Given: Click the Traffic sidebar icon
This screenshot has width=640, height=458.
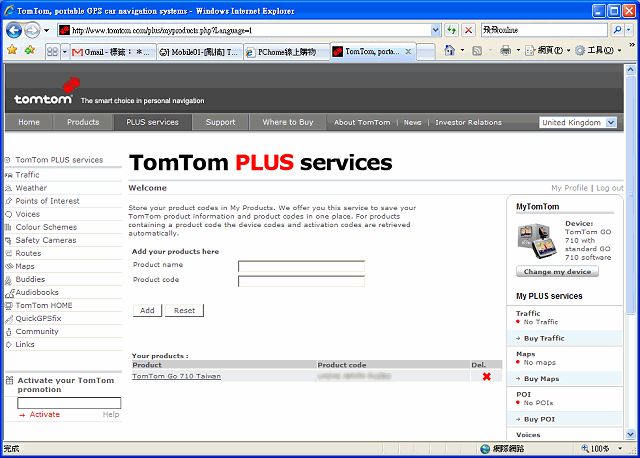Looking at the screenshot, I should click(9, 175).
